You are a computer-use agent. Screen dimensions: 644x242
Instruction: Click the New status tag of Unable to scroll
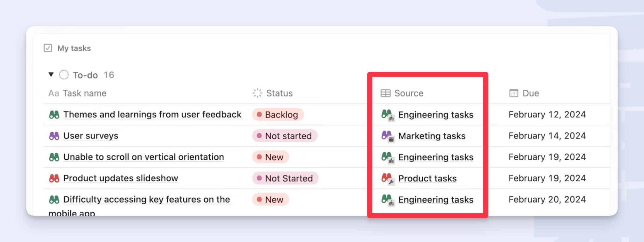(x=270, y=157)
